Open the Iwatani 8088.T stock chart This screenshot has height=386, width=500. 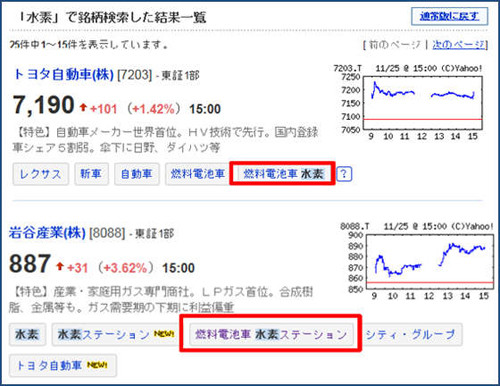tap(417, 261)
